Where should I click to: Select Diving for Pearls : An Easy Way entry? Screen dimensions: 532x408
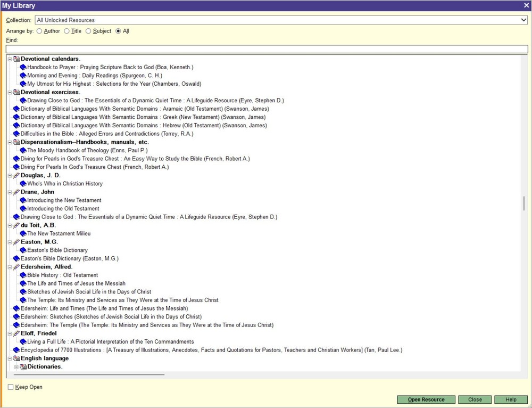click(135, 159)
